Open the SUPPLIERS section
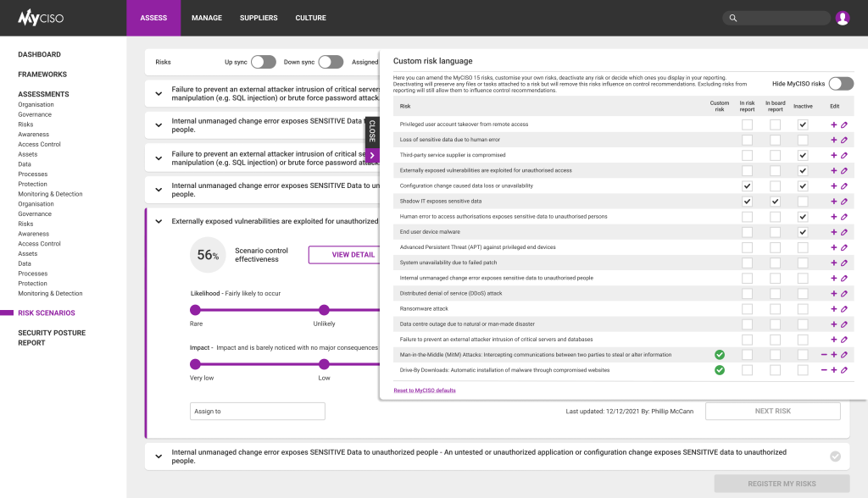868x498 pixels. 258,17
